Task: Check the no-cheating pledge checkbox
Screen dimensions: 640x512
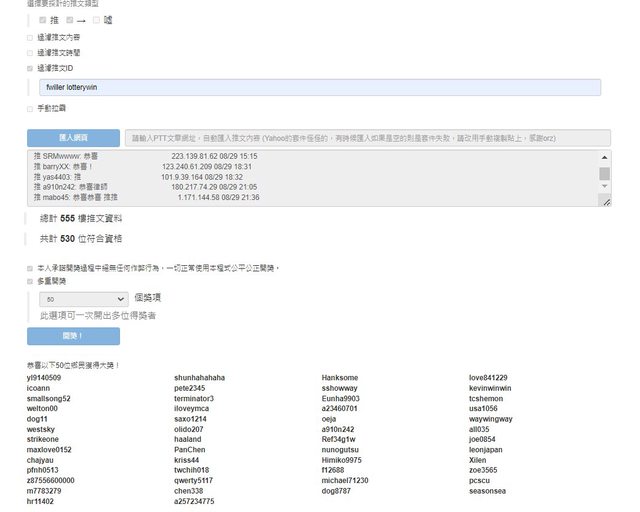Action: (x=30, y=268)
